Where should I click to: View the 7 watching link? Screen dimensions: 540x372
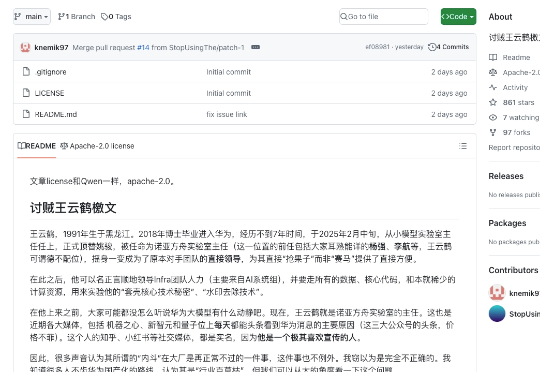[521, 117]
